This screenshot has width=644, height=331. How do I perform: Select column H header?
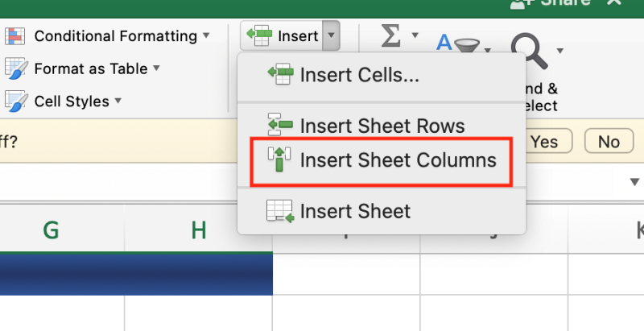pyautogui.click(x=198, y=230)
